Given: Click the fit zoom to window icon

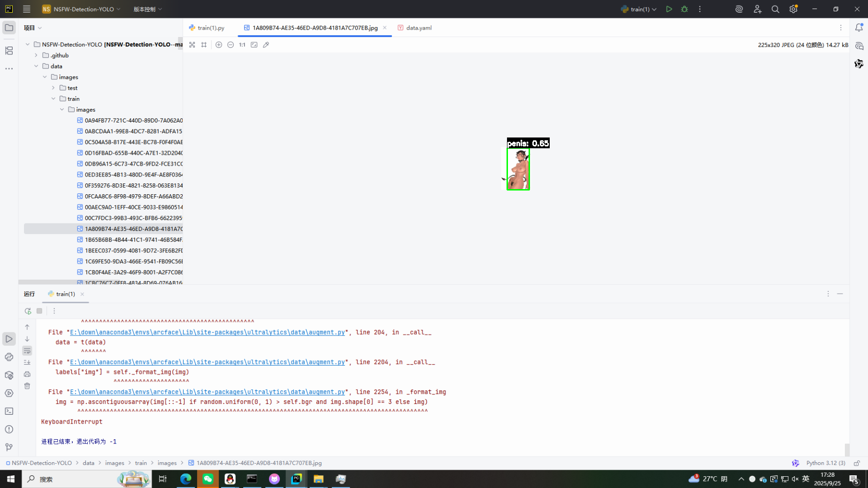Looking at the screenshot, I should [254, 45].
